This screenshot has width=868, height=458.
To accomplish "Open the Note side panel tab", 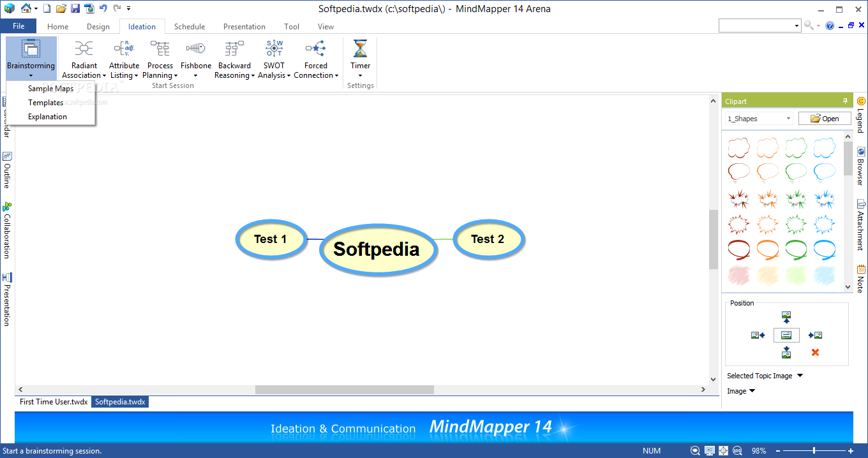I will click(861, 278).
